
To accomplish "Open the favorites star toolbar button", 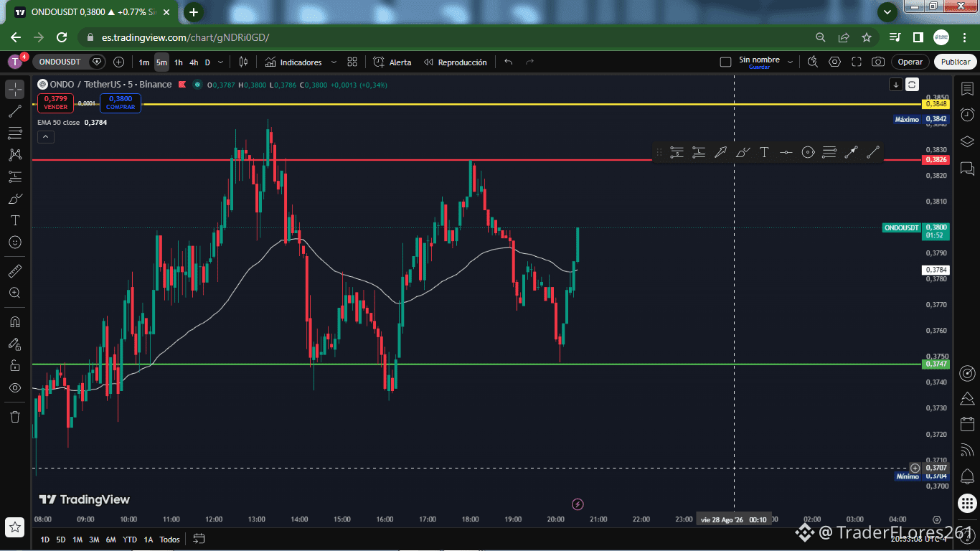I will pos(15,527).
